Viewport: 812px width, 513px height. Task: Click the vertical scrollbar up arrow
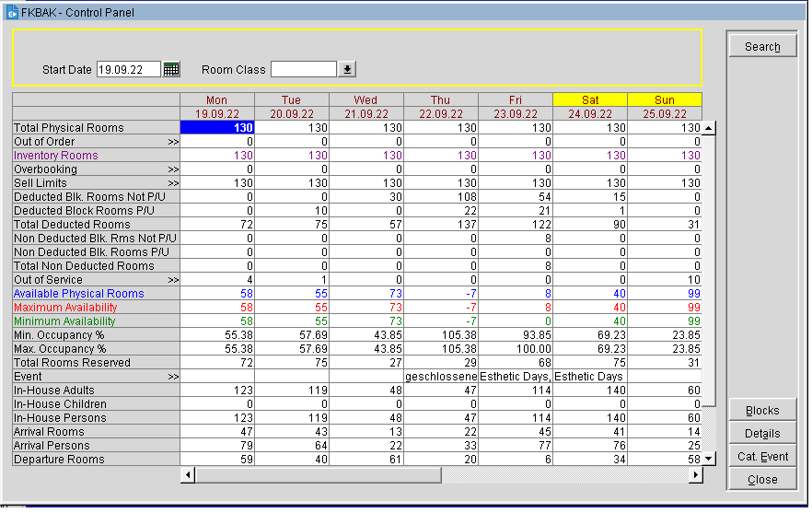tap(709, 128)
